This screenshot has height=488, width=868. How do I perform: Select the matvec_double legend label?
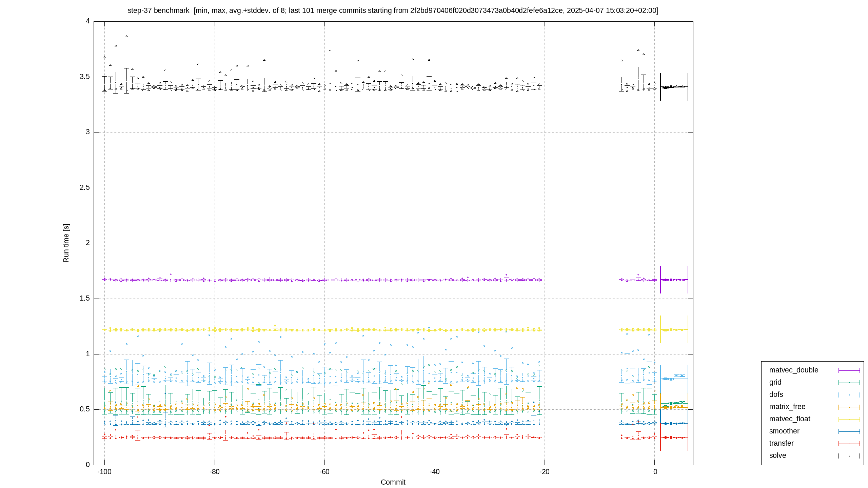pos(793,370)
